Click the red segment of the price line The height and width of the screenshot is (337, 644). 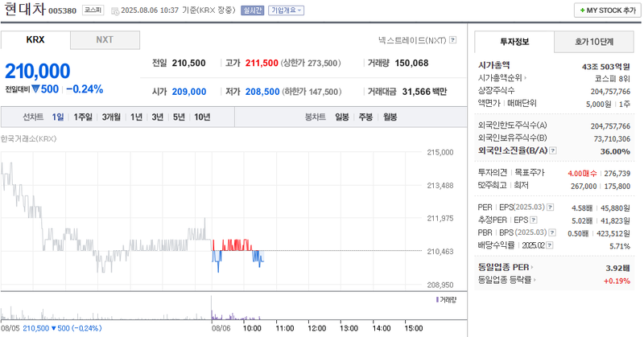236,245
